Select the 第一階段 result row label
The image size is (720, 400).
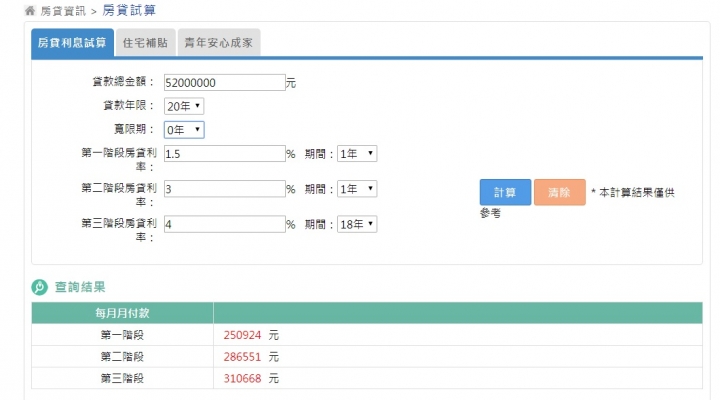(x=122, y=335)
